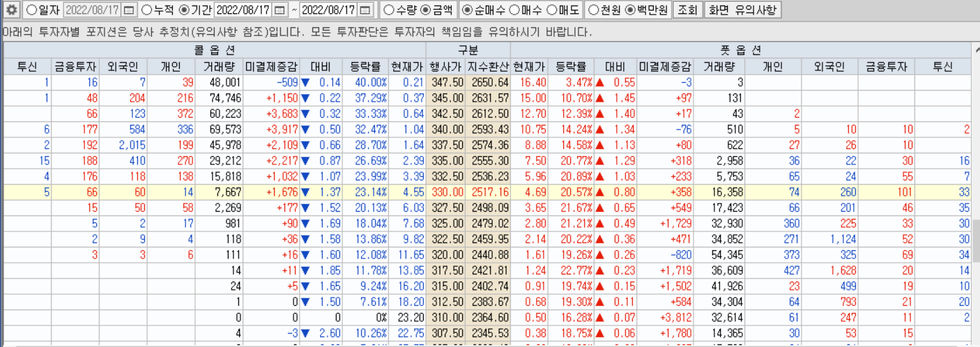The image size is (980, 347).
Task: Select put foreigner cell 1,628
Action: coord(829,269)
